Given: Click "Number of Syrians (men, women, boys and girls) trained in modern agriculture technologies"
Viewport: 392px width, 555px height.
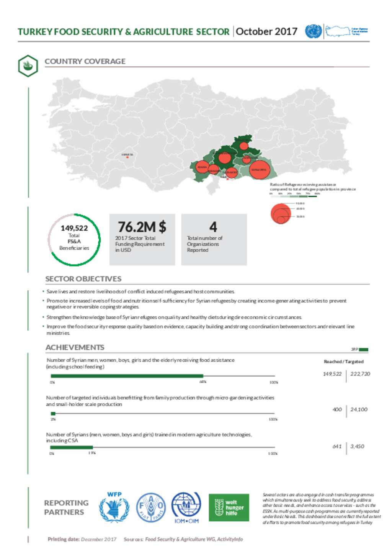Looking at the screenshot, I should click(x=149, y=437).
